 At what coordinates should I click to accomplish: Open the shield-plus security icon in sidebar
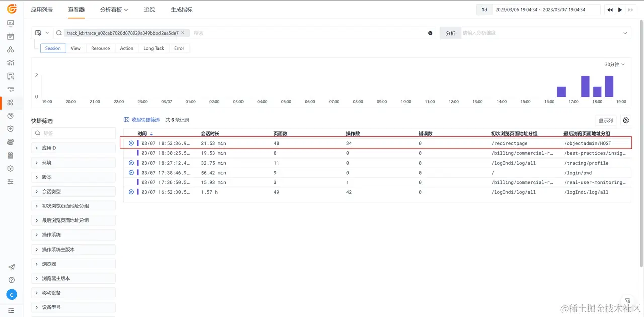[x=11, y=129]
